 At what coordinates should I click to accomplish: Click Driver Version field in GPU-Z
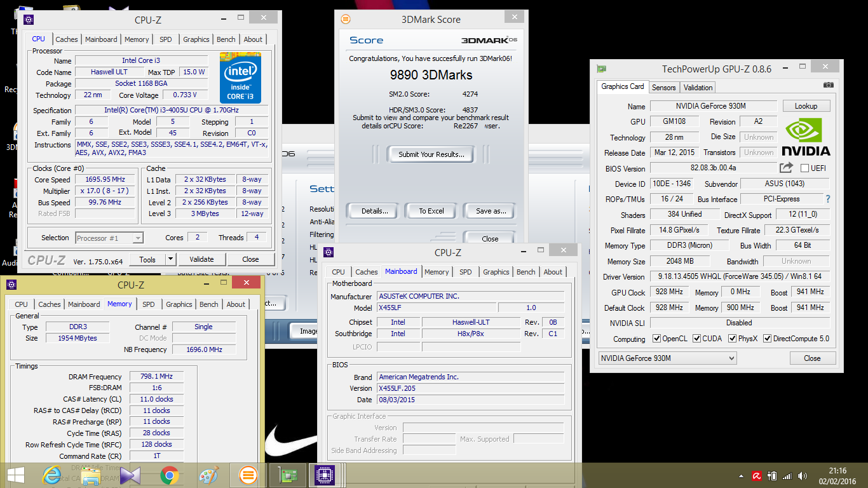pos(739,277)
